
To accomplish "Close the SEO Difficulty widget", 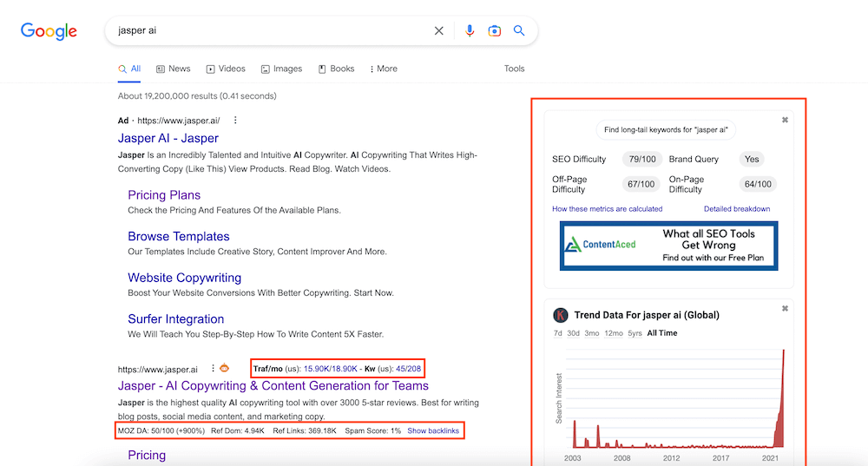I will point(785,120).
